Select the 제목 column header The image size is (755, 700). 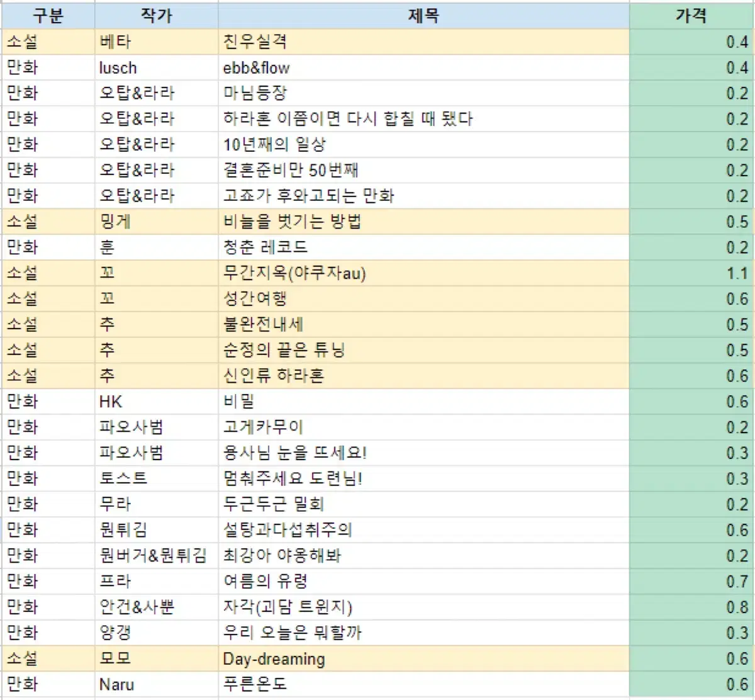(x=423, y=16)
